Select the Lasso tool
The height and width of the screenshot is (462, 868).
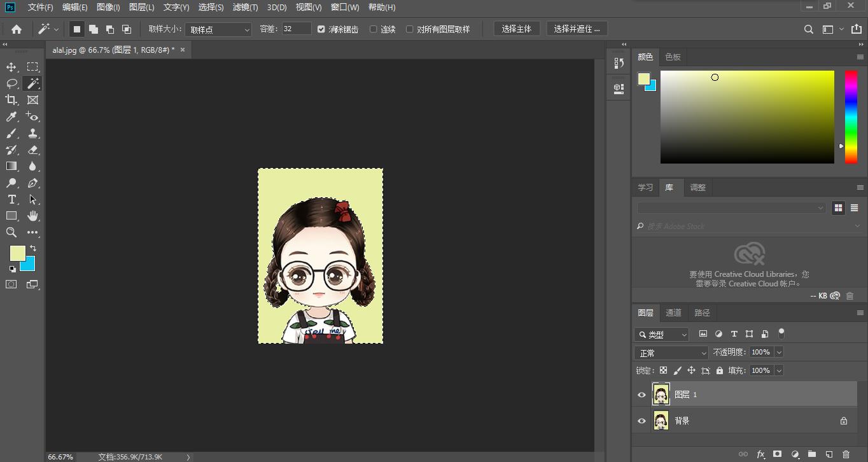11,83
